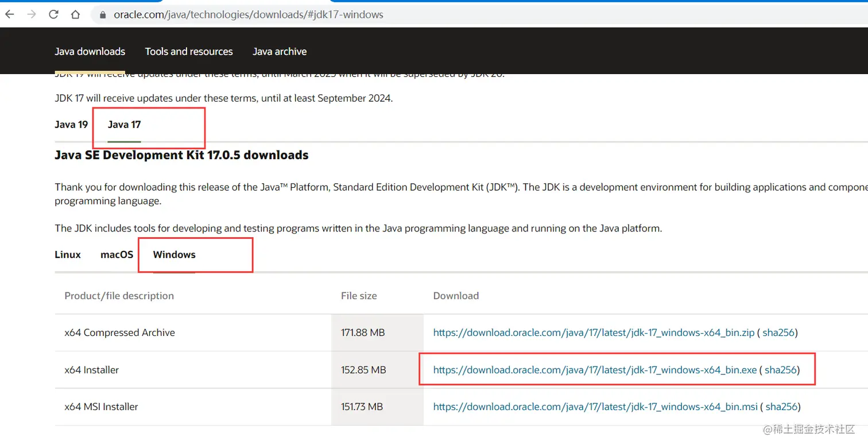Switch to the Linux platform tab
868x448 pixels.
pyautogui.click(x=68, y=254)
